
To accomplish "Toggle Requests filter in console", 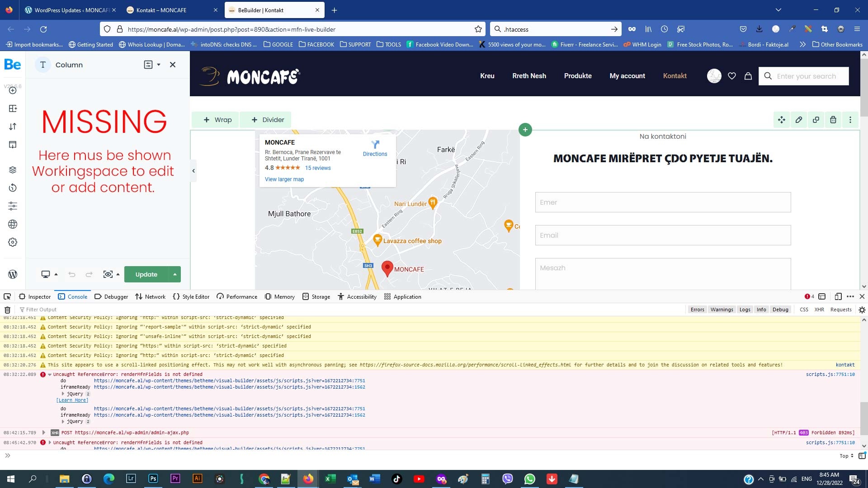I will point(841,310).
